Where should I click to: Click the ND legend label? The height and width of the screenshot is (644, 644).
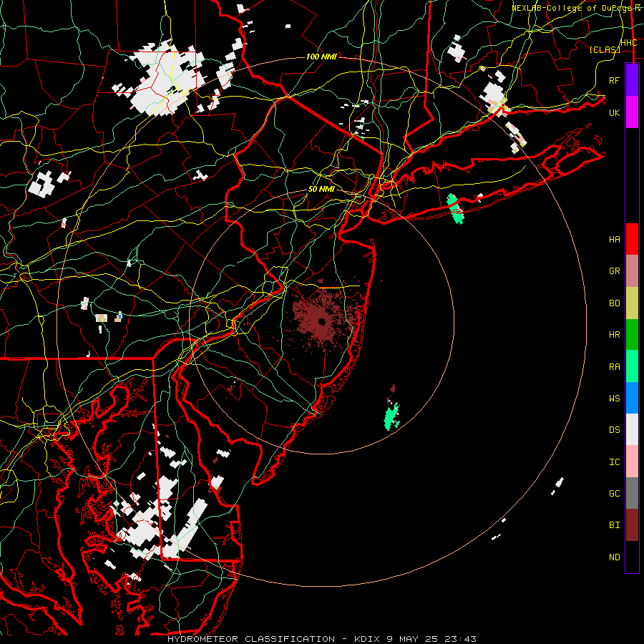[x=615, y=557]
